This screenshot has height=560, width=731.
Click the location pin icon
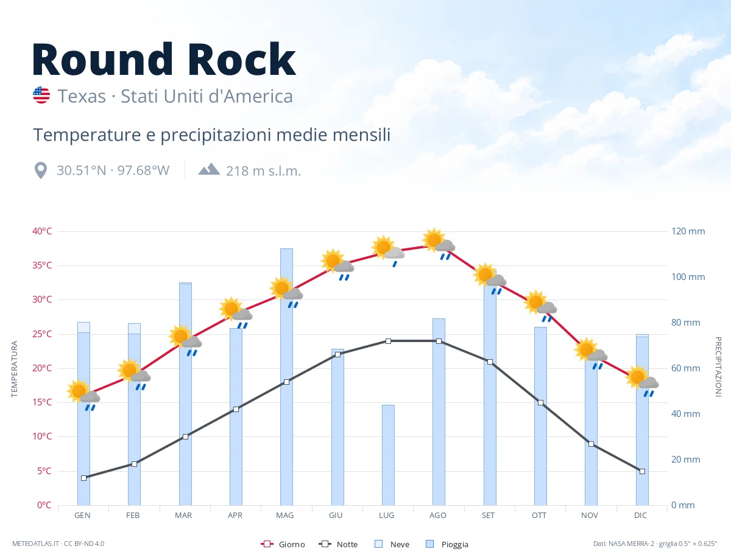point(41,170)
